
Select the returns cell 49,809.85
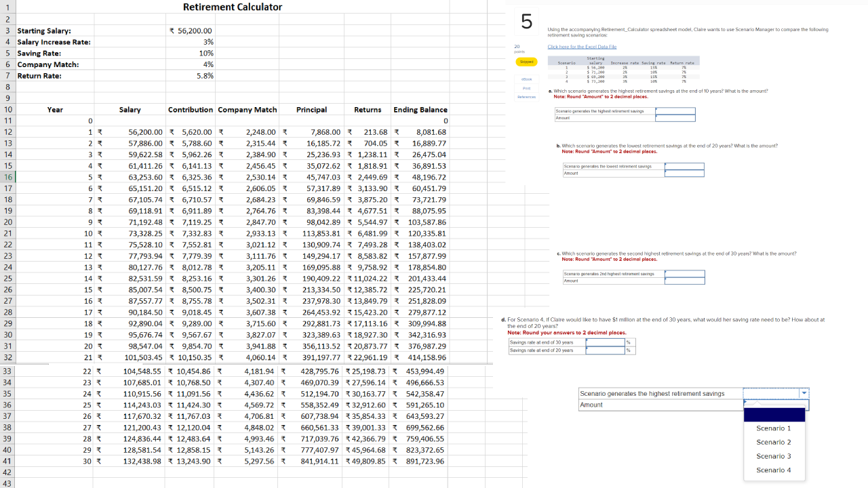pos(368,462)
